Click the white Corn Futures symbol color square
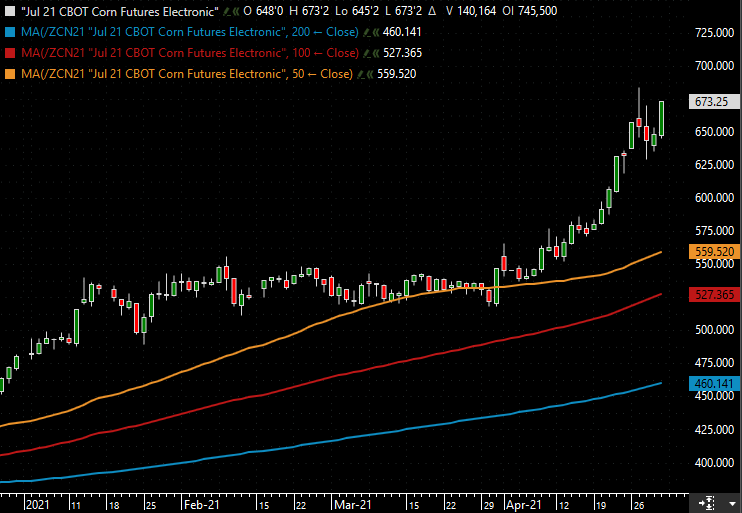This screenshot has width=742, height=513. pyautogui.click(x=9, y=11)
